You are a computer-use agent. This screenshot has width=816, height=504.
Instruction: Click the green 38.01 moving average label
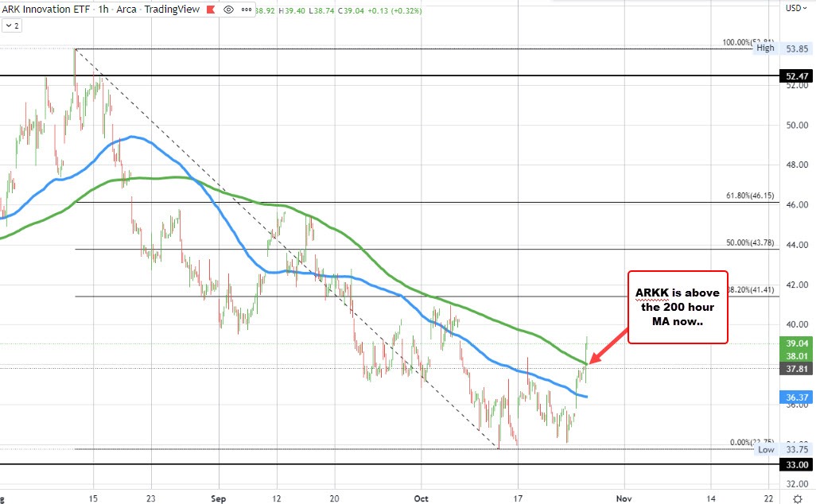coord(796,356)
